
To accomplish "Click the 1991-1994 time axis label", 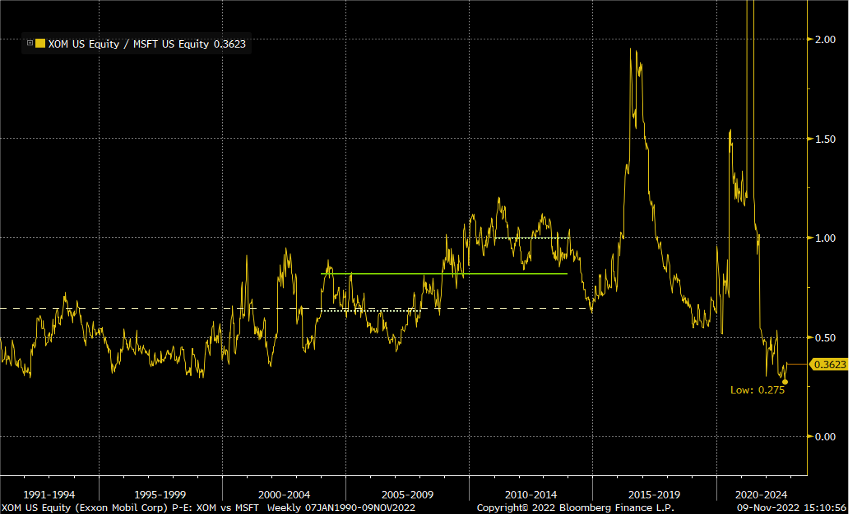I will tap(49, 495).
